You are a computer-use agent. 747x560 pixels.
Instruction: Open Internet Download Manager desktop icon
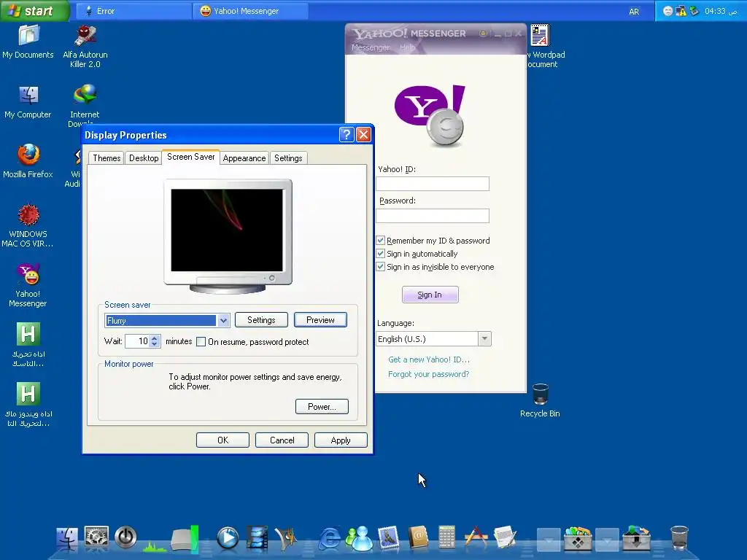point(85,105)
